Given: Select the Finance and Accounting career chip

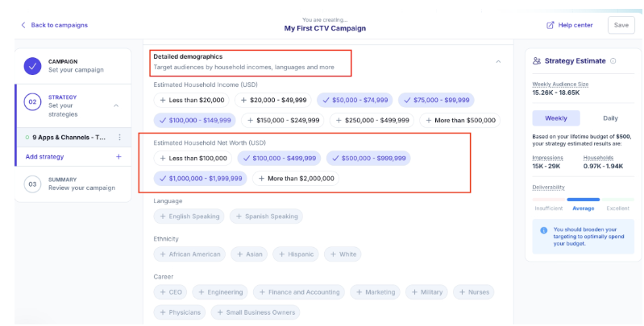Looking at the screenshot, I should tap(299, 292).
